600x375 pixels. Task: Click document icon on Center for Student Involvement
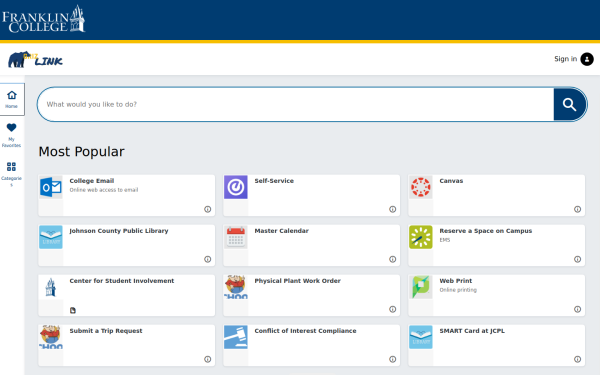[73, 310]
